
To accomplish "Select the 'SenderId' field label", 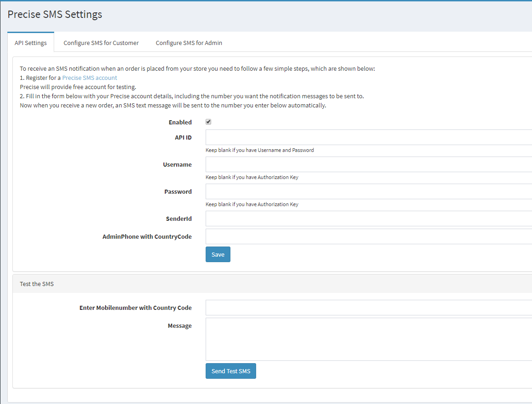I will [x=179, y=219].
